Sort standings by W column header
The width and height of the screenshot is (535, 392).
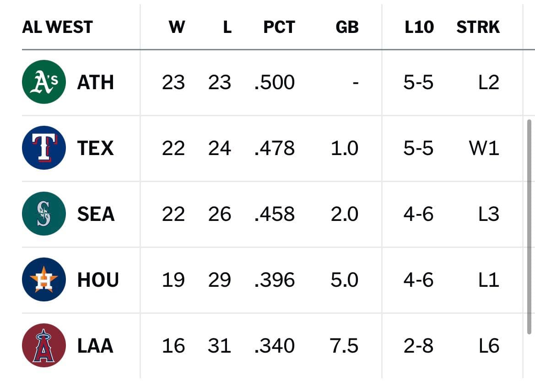click(x=177, y=27)
